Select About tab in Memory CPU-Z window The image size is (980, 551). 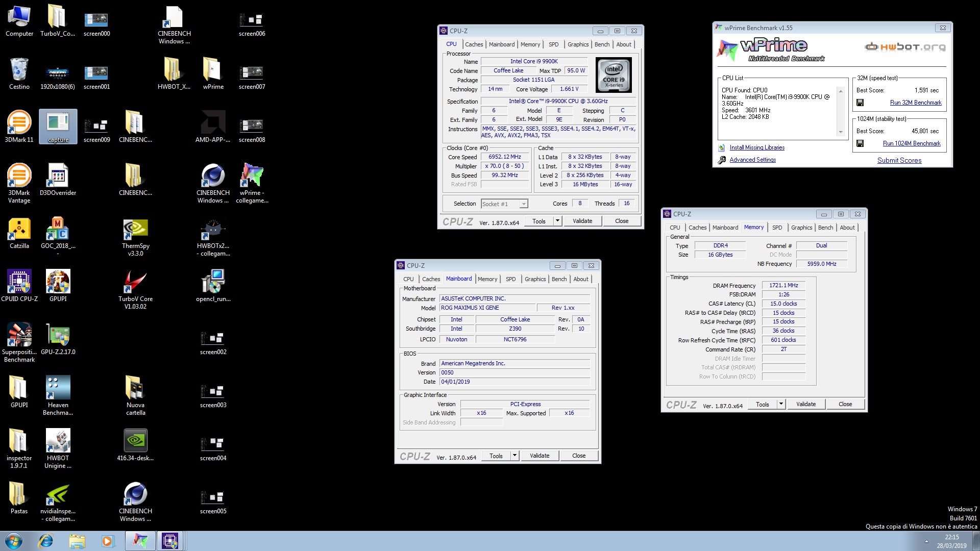(x=847, y=228)
